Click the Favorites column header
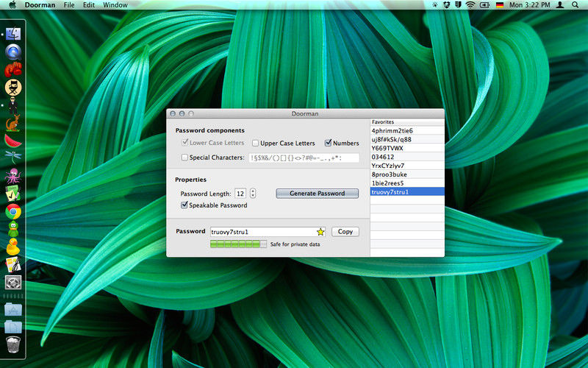588x368 pixels. [407, 122]
